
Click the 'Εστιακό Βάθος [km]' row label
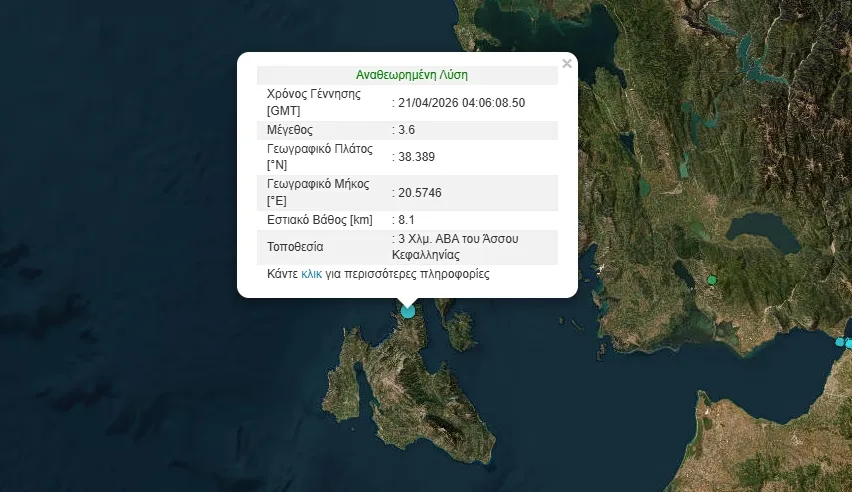pos(318,220)
